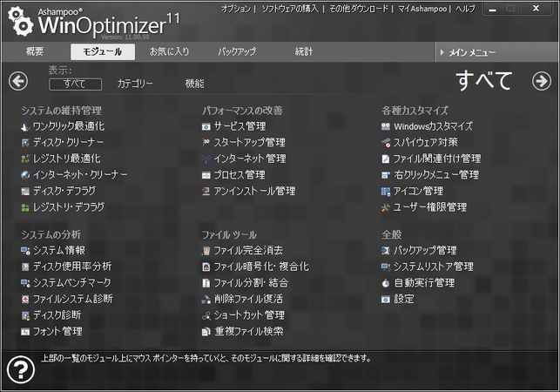Open マイAshampoo link
The height and width of the screenshot is (392, 560).
pyautogui.click(x=422, y=9)
